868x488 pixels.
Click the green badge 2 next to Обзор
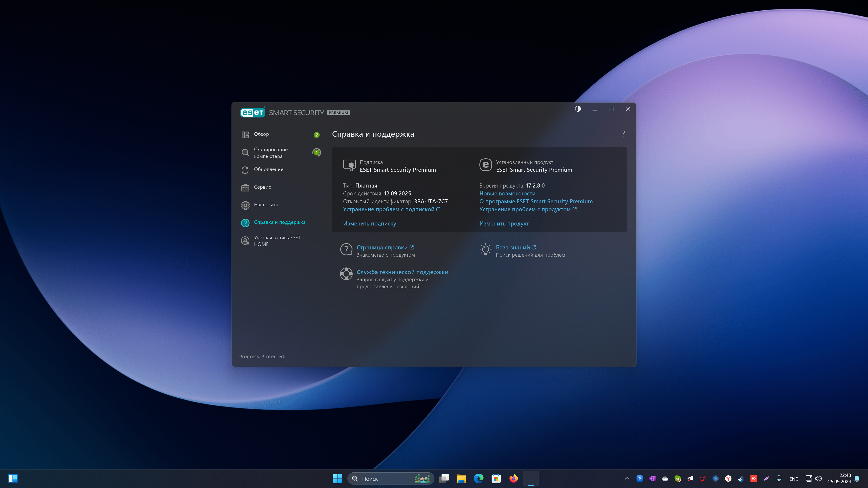coord(316,135)
